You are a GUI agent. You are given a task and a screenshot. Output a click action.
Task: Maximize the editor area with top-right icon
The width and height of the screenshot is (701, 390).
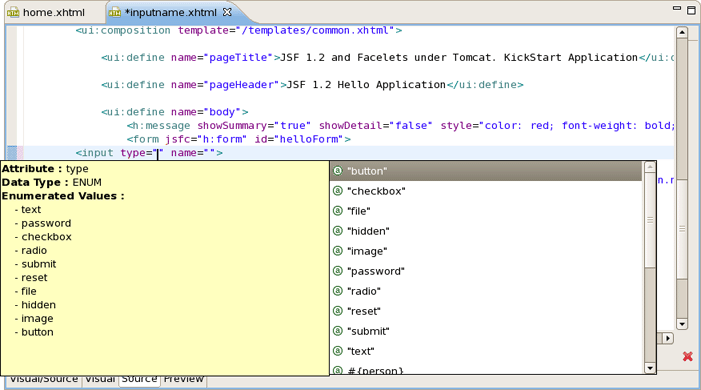point(691,10)
